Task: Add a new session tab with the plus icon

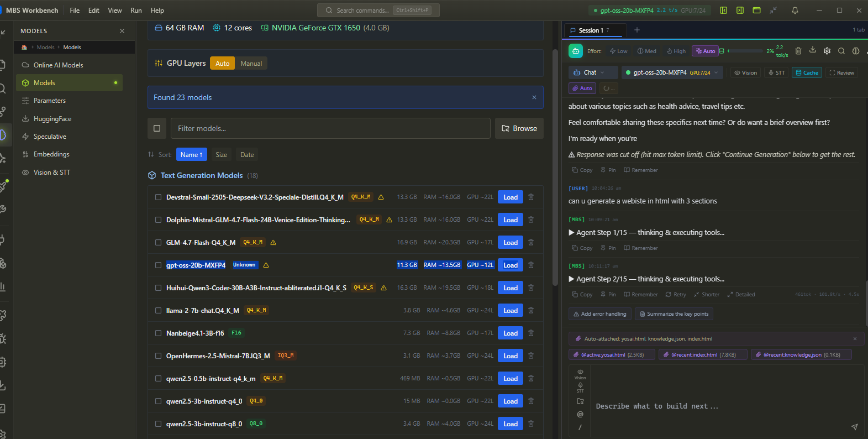Action: (x=636, y=30)
